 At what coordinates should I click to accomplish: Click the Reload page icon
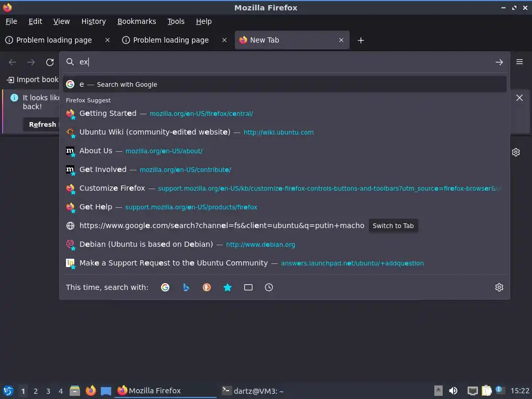[x=50, y=62]
